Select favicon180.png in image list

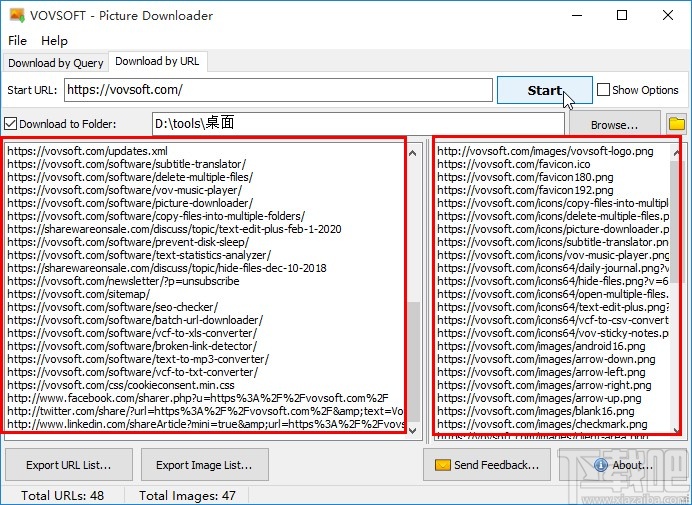click(525, 177)
